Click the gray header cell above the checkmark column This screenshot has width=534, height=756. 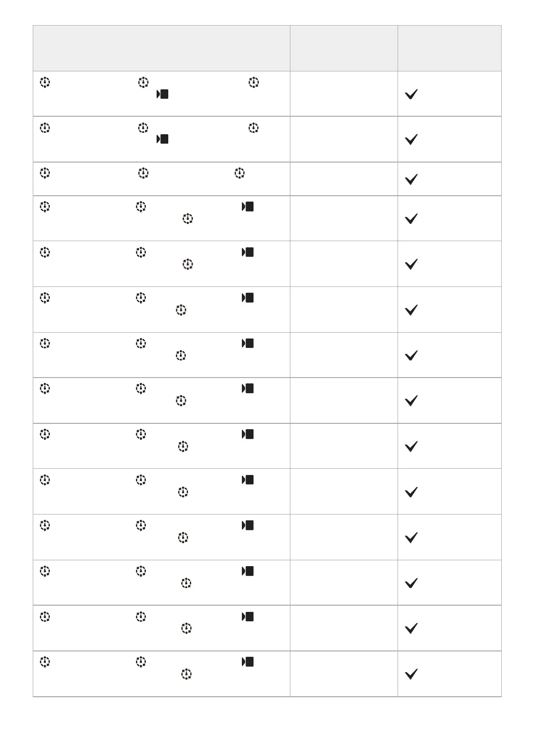pos(449,48)
